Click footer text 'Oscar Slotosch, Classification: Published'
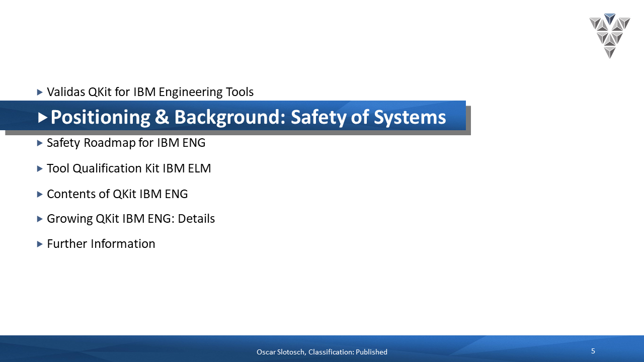 [322, 352]
